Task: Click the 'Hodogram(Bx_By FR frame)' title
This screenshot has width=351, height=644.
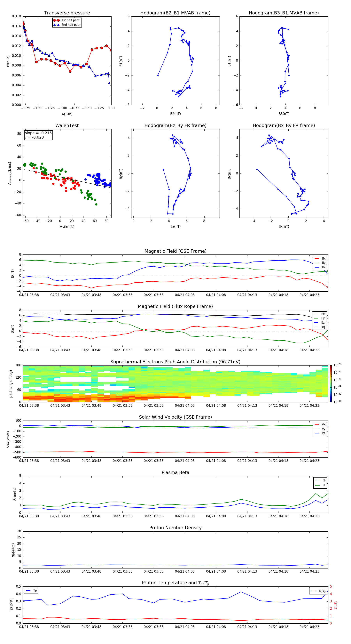Action: (284, 125)
